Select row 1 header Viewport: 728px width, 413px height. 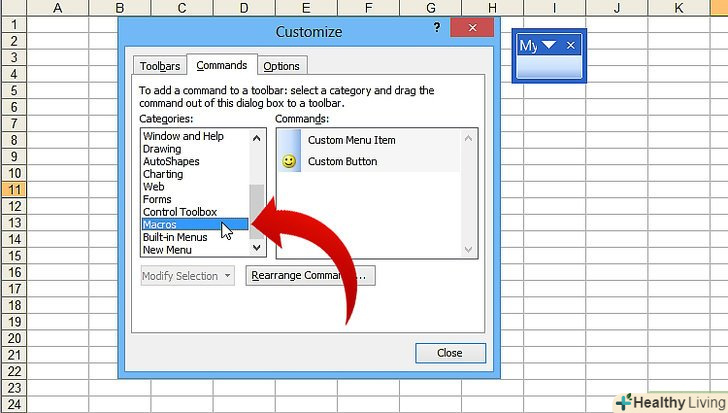[x=13, y=24]
